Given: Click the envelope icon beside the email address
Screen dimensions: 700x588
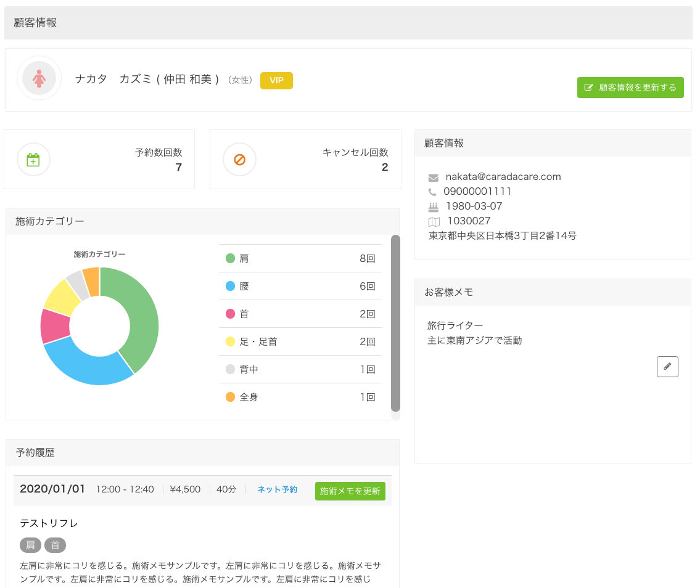Looking at the screenshot, I should pyautogui.click(x=433, y=178).
